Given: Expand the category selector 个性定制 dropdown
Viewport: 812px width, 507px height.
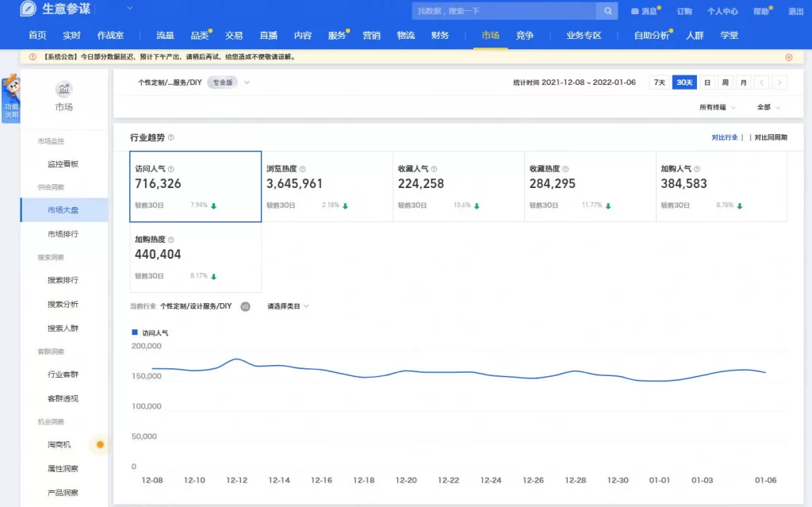Looking at the screenshot, I should [x=247, y=83].
